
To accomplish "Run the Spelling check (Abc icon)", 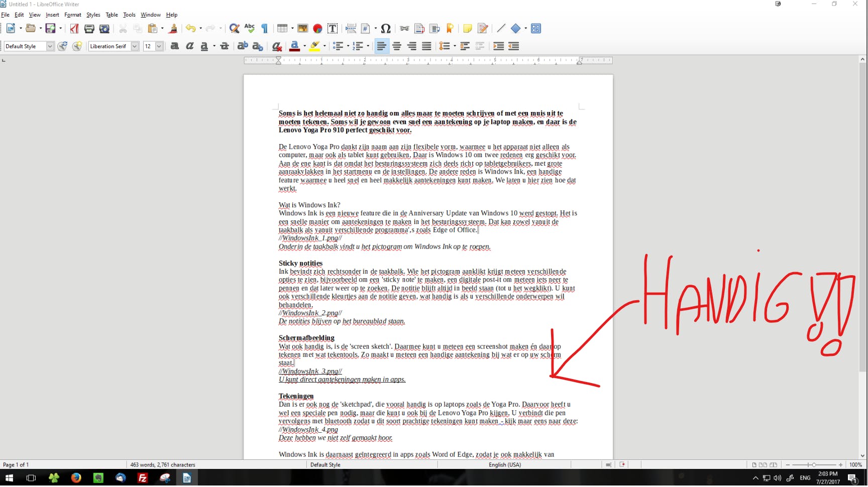I will pos(250,29).
